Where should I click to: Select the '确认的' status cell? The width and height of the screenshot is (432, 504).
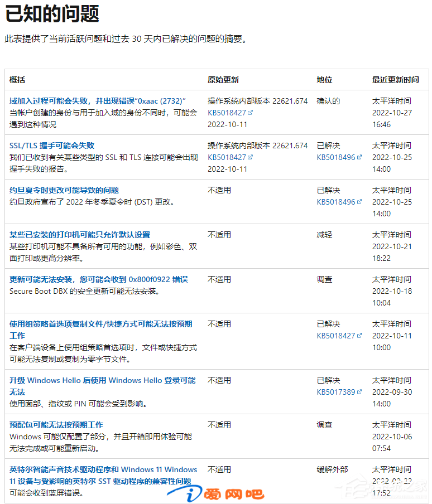click(x=328, y=101)
